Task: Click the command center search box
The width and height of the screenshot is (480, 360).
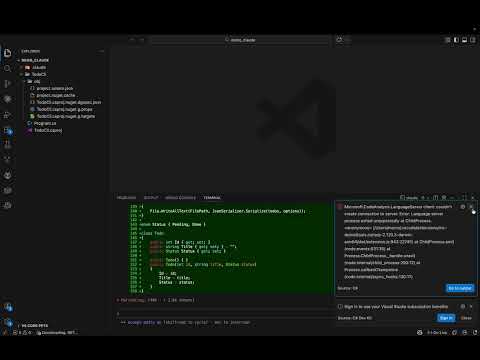Action: point(240,40)
